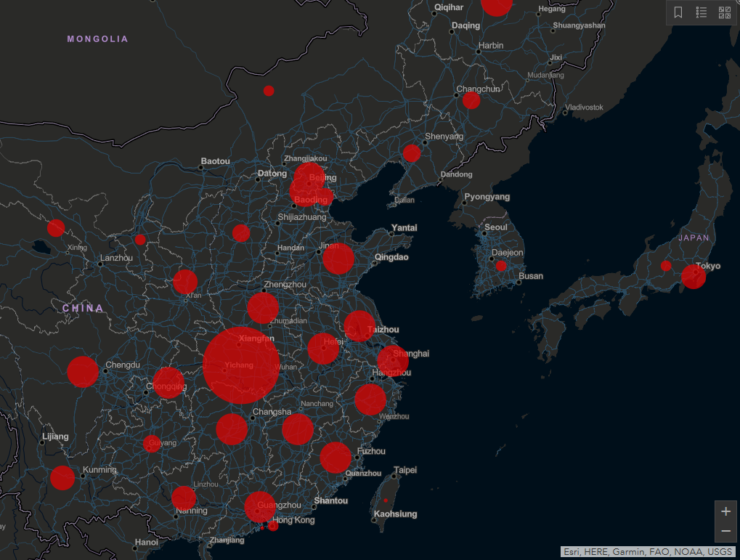Zoom in with the plus button
Viewport: 740px width, 560px height.
click(725, 511)
